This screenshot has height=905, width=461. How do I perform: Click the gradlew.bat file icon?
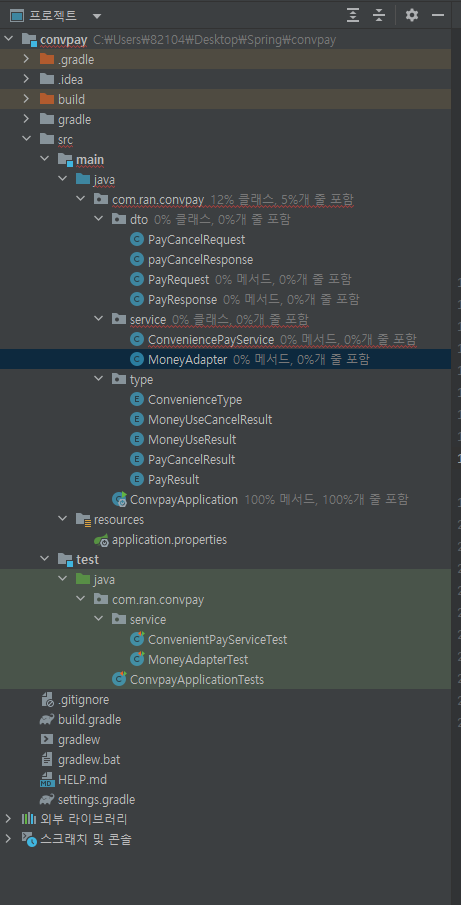47,760
